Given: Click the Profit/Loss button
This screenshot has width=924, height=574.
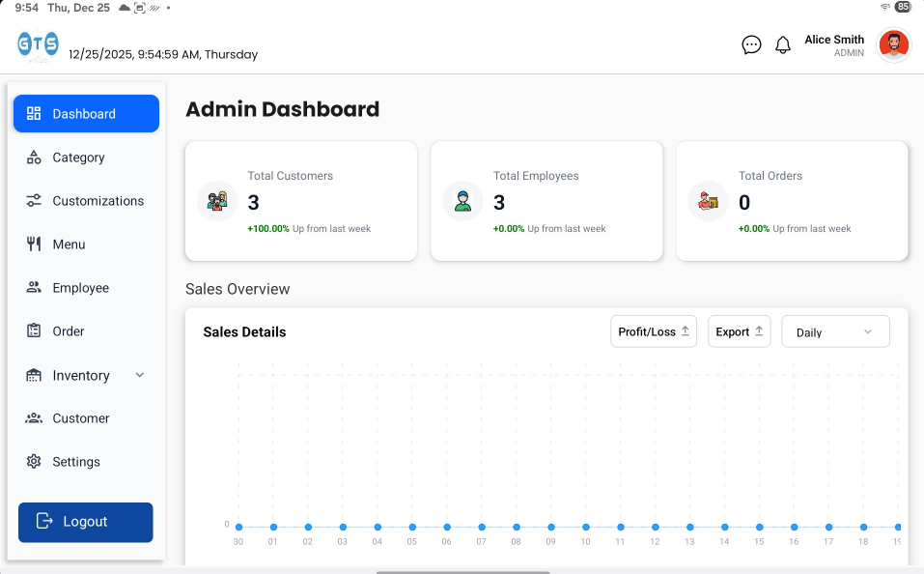Looking at the screenshot, I should click(654, 331).
